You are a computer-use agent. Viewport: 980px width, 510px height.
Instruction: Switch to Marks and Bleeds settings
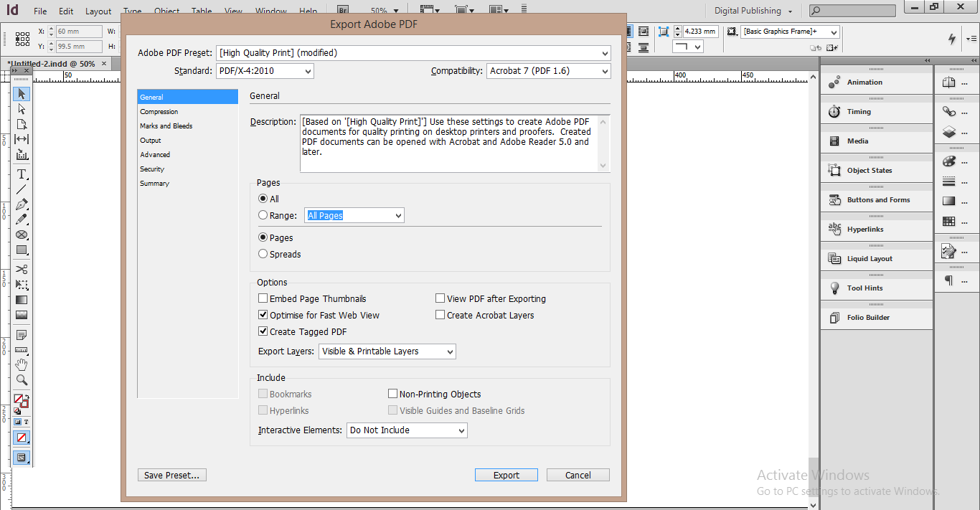[187, 126]
